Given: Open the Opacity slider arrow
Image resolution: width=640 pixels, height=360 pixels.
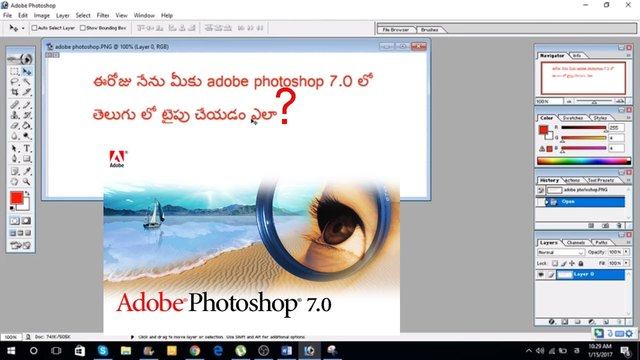Looking at the screenshot, I should coord(626,252).
